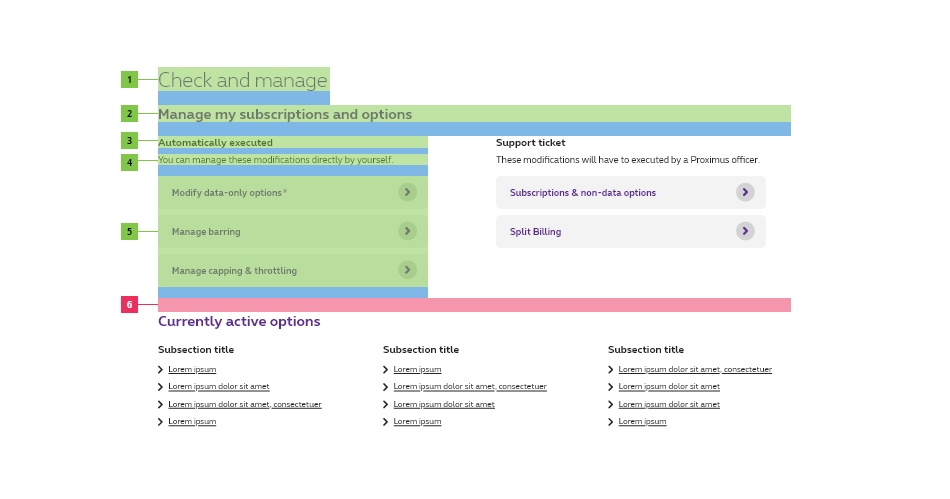Viewport: 950px width, 499px height.
Task: Click the chevron circle on Subscriptions & non-data options
Action: (x=745, y=192)
